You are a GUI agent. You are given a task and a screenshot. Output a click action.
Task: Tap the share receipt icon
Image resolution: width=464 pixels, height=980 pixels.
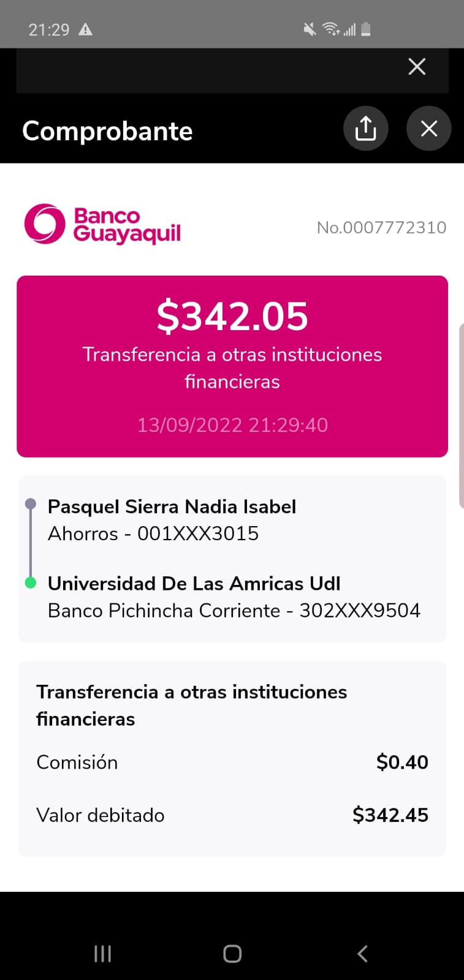(365, 129)
